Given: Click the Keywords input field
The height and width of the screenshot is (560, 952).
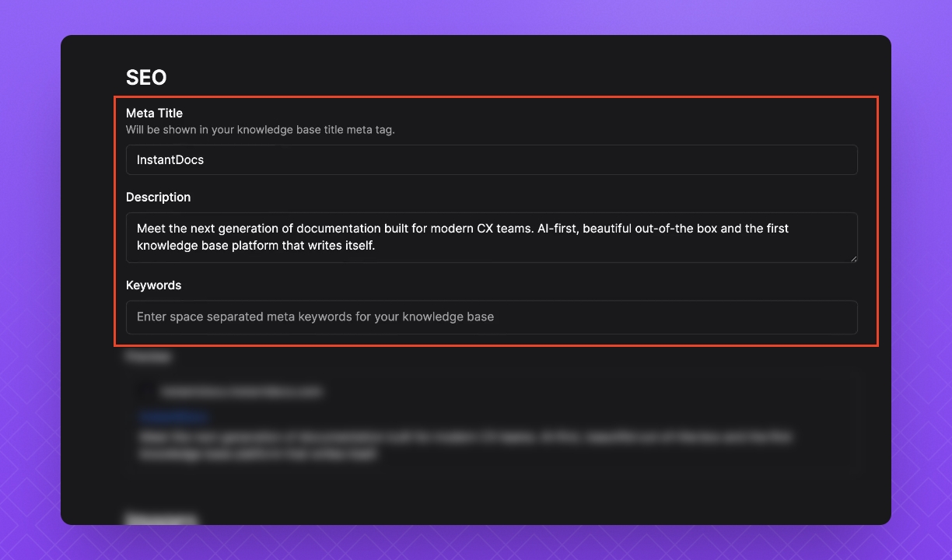Looking at the screenshot, I should [x=492, y=317].
